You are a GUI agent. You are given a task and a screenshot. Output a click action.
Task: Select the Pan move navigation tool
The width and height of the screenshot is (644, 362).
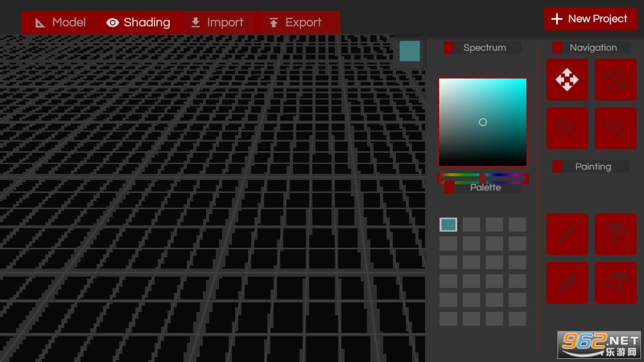pos(567,79)
